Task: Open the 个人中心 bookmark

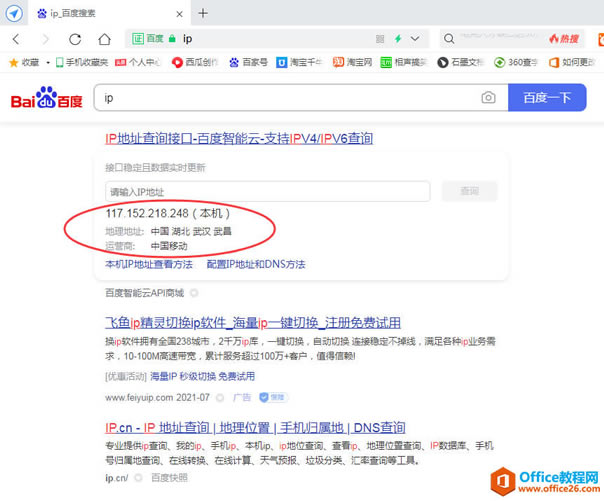Action: [x=138, y=62]
